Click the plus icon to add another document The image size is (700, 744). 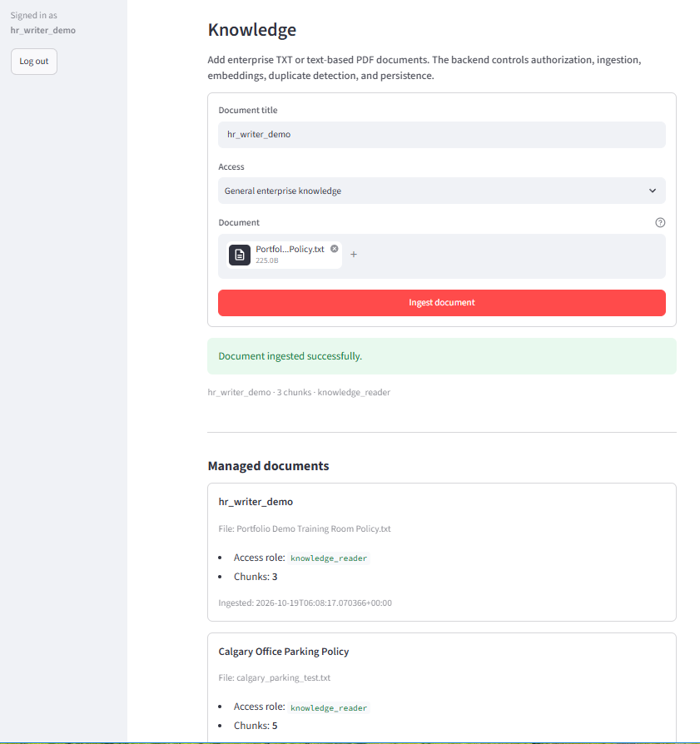point(354,255)
